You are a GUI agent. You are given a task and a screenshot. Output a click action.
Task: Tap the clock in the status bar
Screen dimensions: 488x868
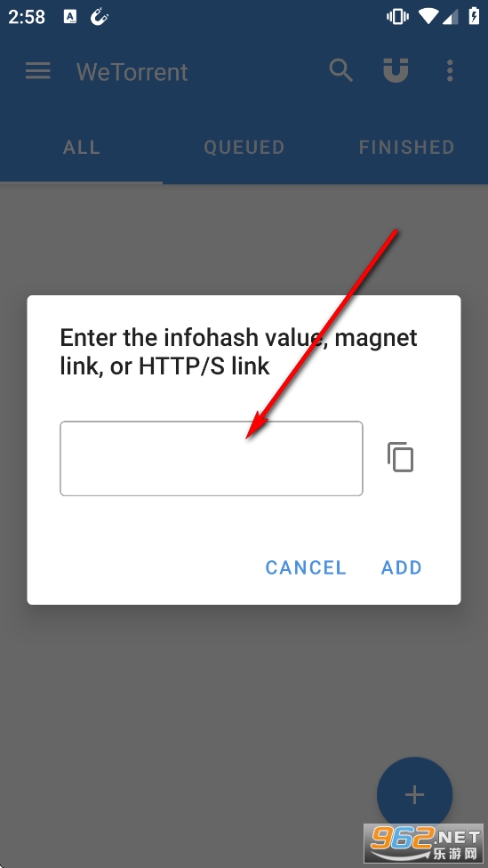tap(27, 17)
